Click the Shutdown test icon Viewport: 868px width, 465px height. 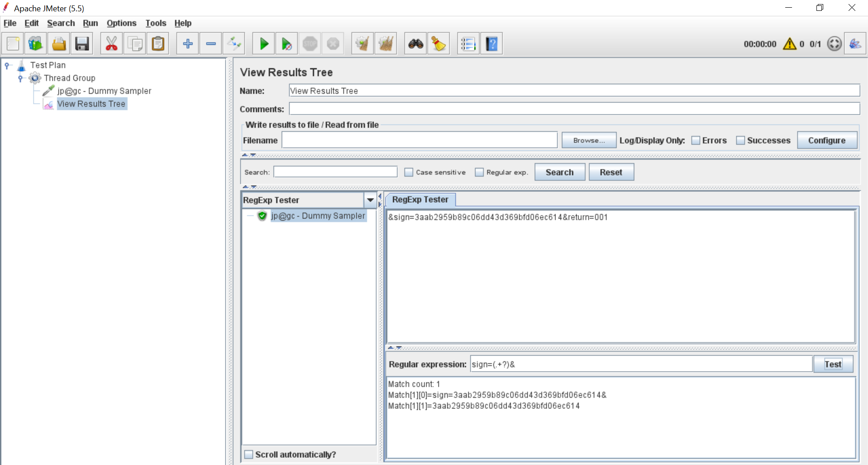(x=333, y=44)
